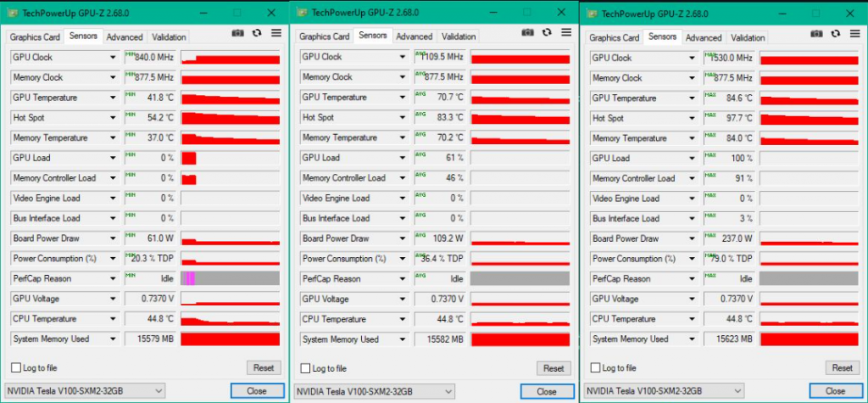Click the pink PerfCap Reason graph bar

(190, 278)
